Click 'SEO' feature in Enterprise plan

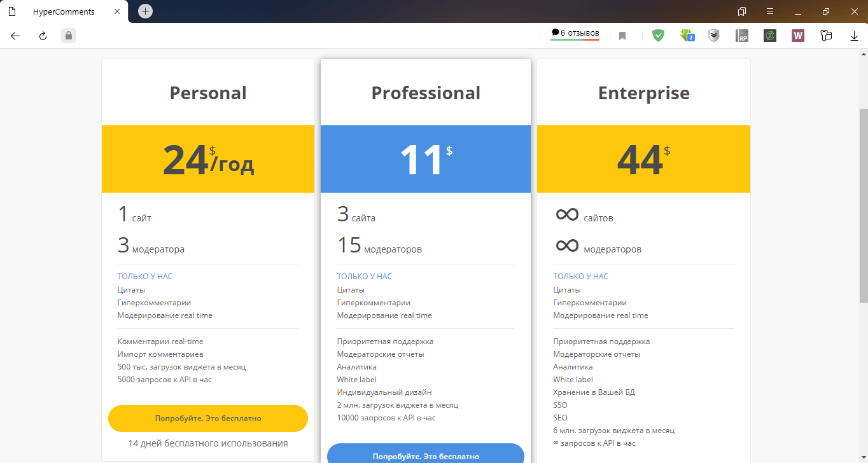[561, 418]
